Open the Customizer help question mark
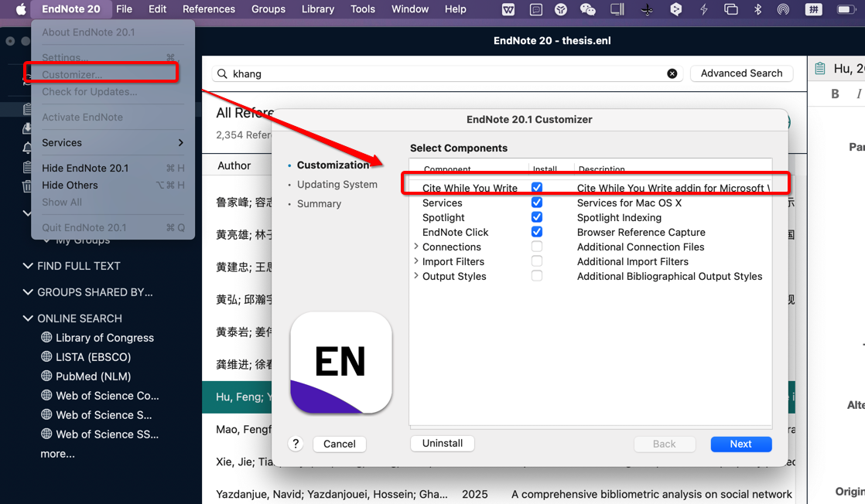 (296, 444)
